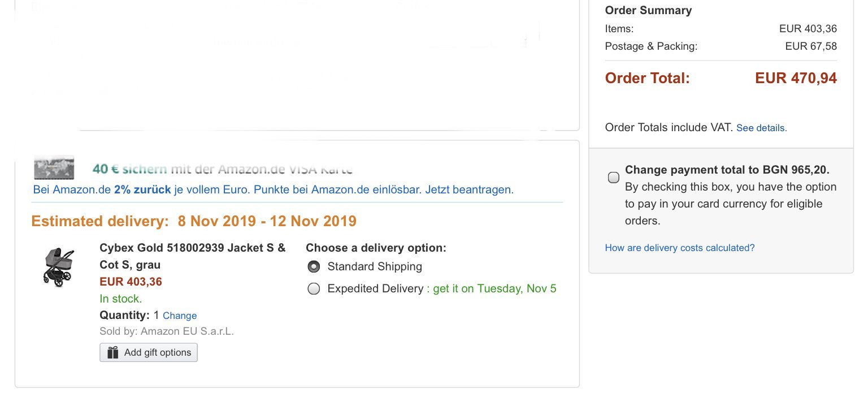Click Jetzt beantragen in the promo line
868x393 pixels.
(469, 189)
